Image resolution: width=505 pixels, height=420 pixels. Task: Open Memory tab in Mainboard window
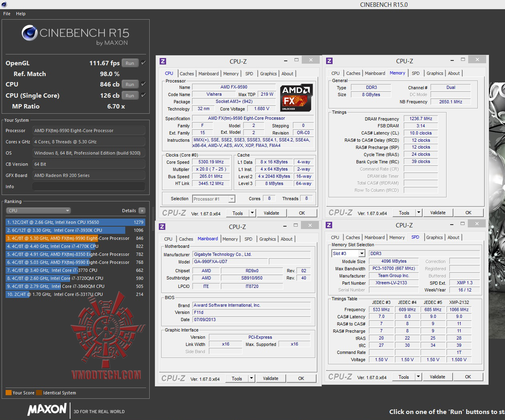(230, 239)
